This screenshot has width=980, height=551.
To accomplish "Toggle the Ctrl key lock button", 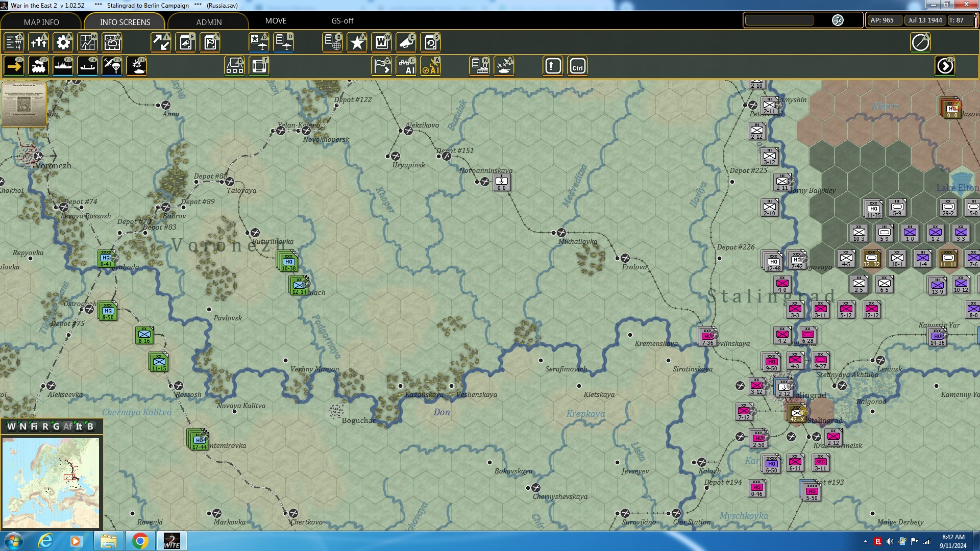I will point(577,66).
